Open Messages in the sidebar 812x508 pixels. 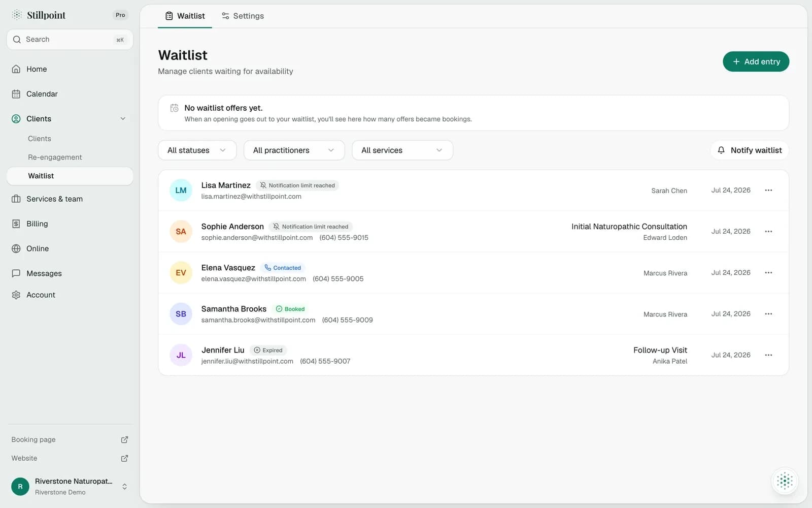pos(70,273)
